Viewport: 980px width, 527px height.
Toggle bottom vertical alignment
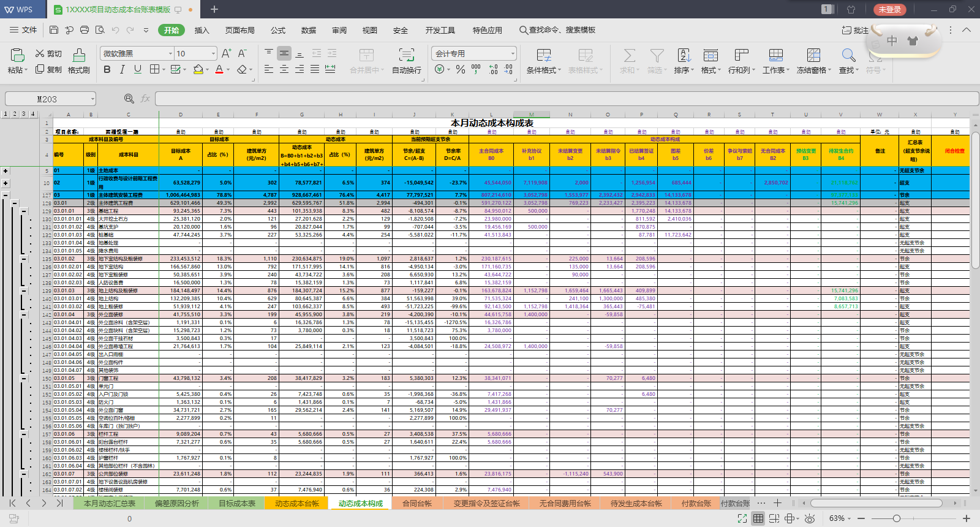click(300, 53)
